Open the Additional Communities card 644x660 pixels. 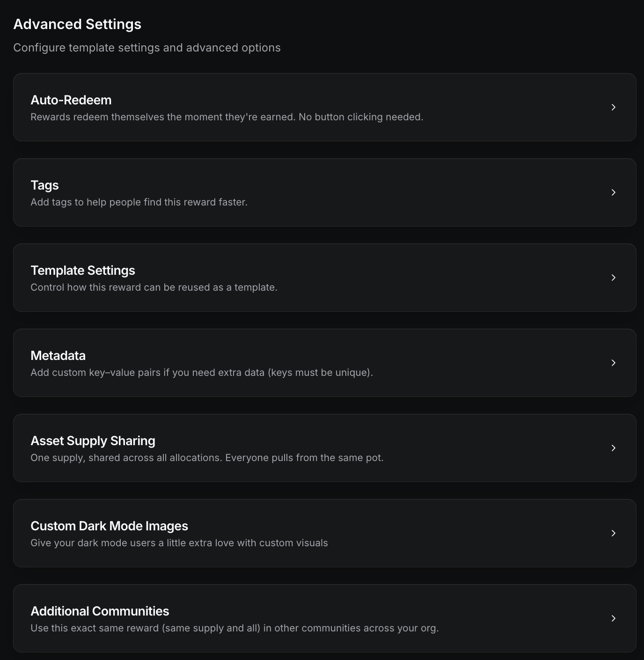(323, 618)
